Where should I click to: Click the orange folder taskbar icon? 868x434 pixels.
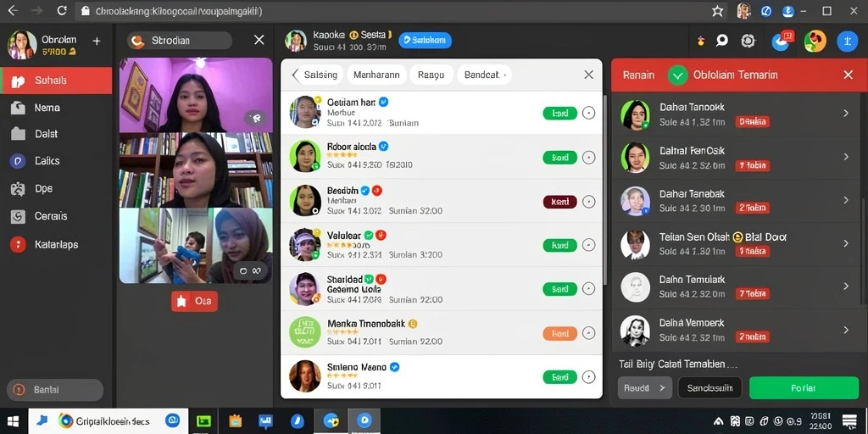[x=236, y=421]
